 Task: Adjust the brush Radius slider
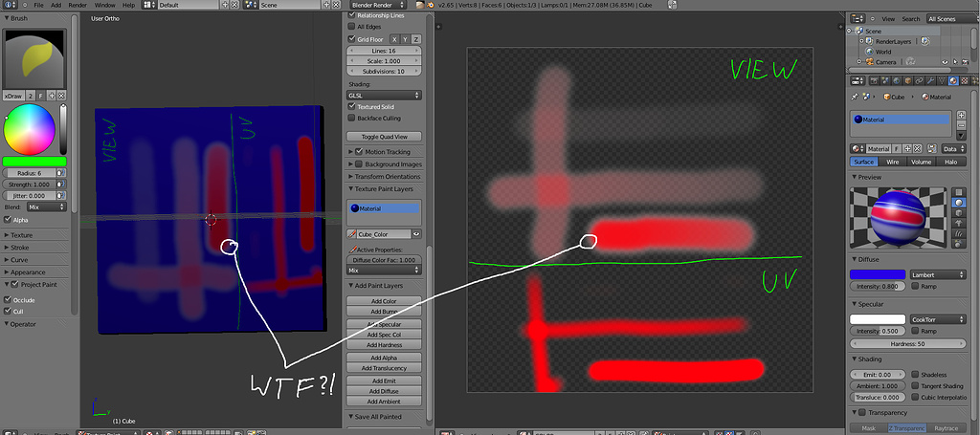[30, 173]
